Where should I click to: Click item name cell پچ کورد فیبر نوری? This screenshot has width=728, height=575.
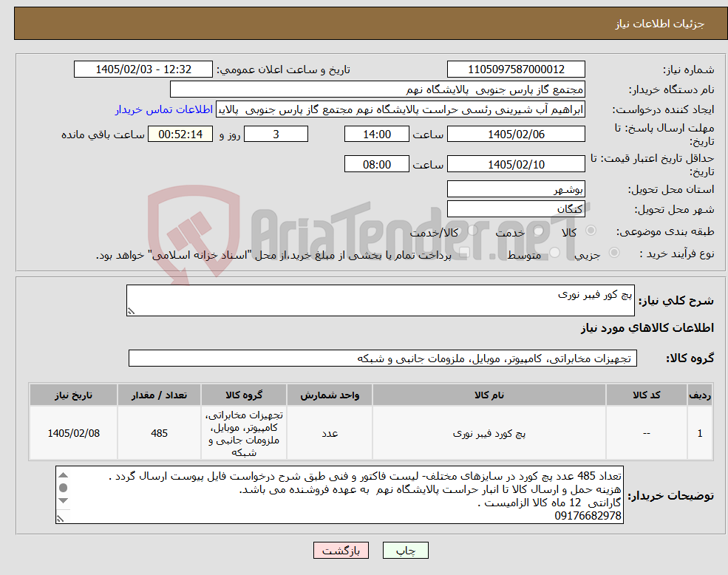coord(489,433)
